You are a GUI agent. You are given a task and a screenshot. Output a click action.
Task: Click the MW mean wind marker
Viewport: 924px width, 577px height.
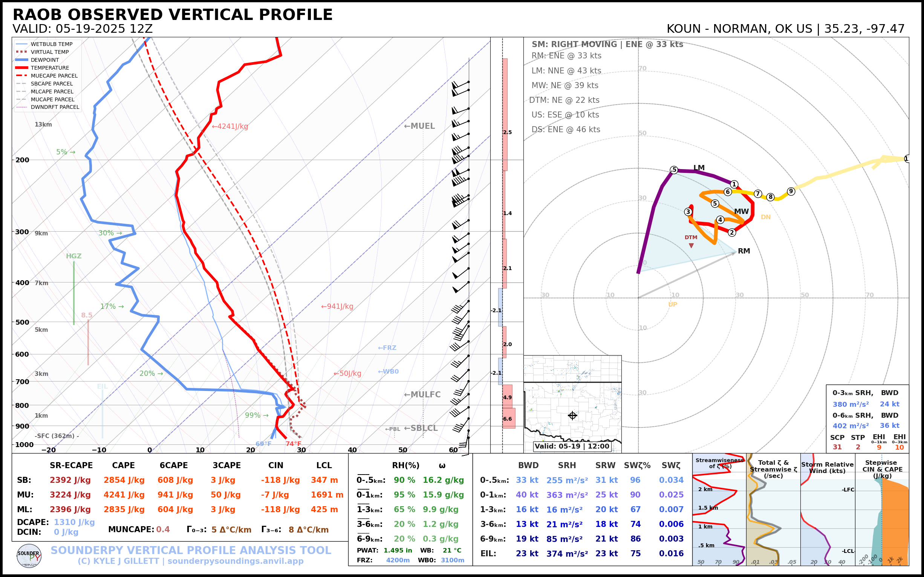tap(741, 211)
